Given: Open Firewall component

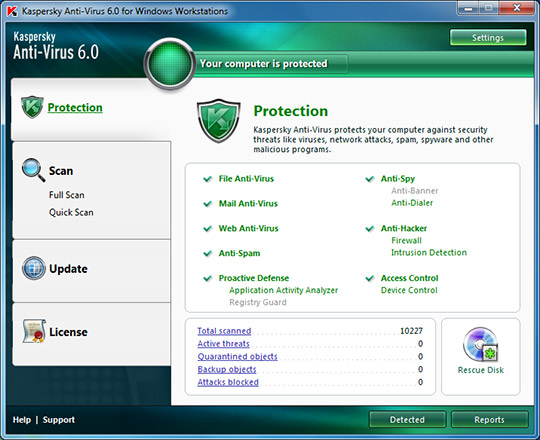Looking at the screenshot, I should tap(406, 240).
